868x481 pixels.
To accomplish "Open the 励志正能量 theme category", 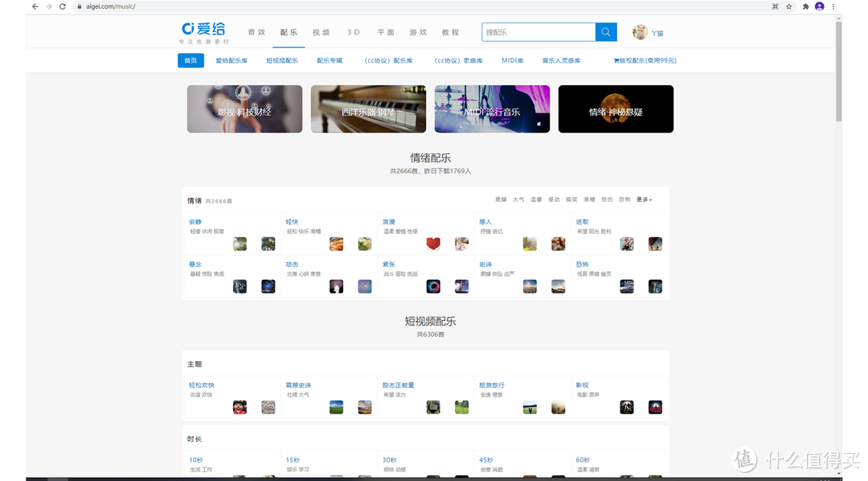I will pos(398,385).
